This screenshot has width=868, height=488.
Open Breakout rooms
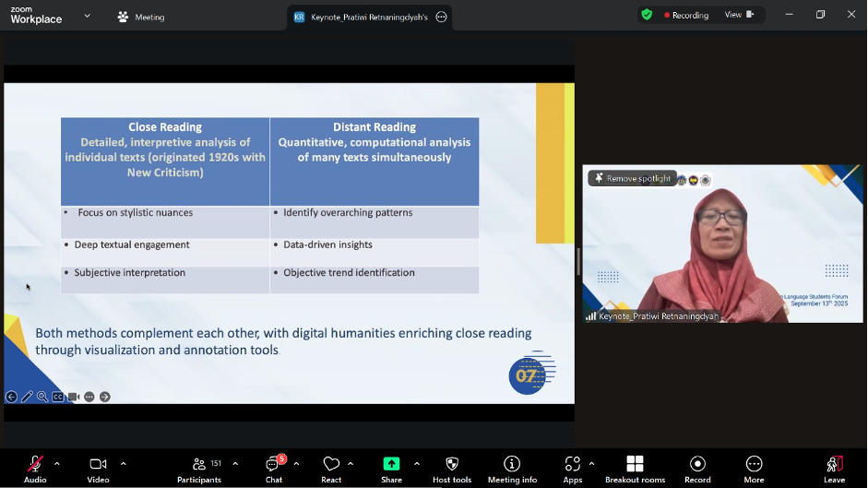[x=635, y=464]
